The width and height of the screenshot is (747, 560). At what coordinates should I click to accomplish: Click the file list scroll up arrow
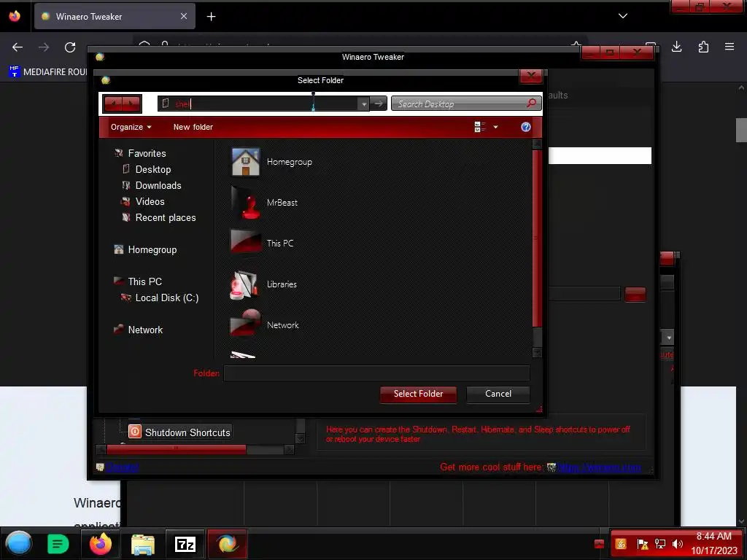pyautogui.click(x=537, y=144)
